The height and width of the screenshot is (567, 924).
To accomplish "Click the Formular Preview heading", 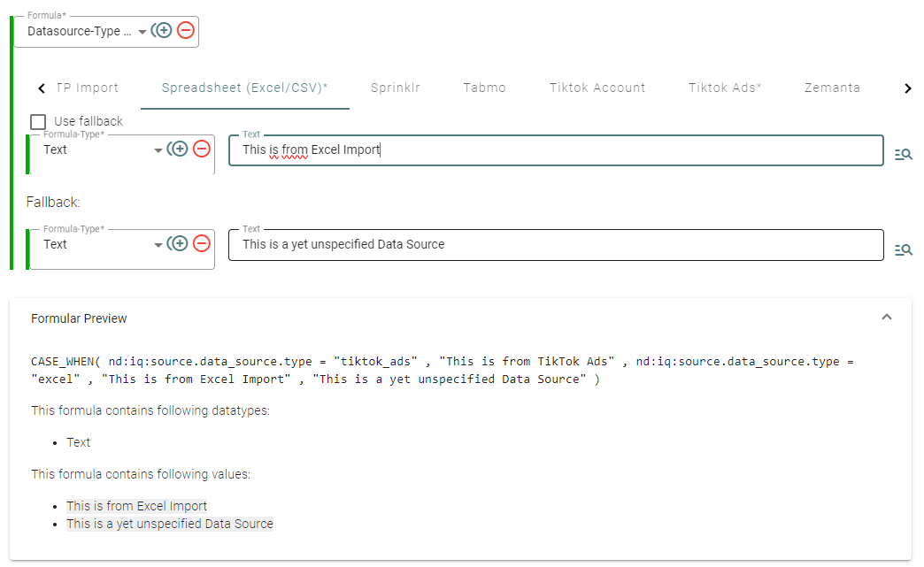I will point(79,318).
